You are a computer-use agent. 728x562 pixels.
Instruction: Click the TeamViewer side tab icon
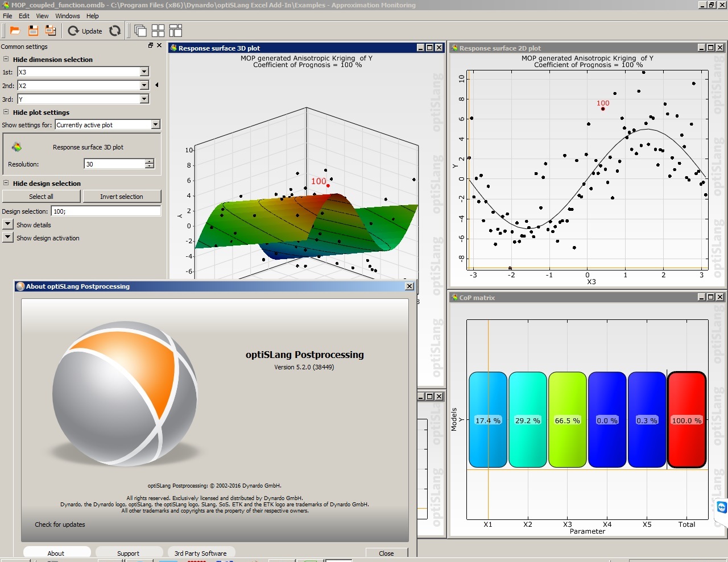(x=722, y=507)
